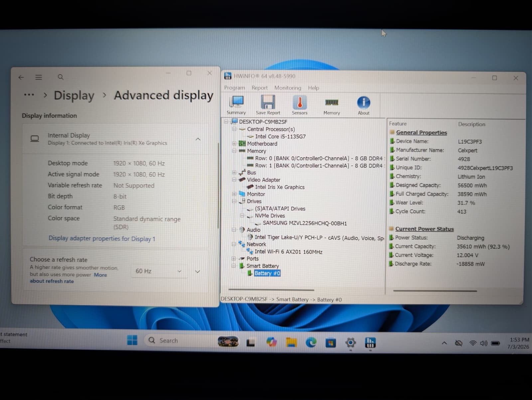Click the back arrow in Settings window
The height and width of the screenshot is (400, 532).
(x=21, y=77)
